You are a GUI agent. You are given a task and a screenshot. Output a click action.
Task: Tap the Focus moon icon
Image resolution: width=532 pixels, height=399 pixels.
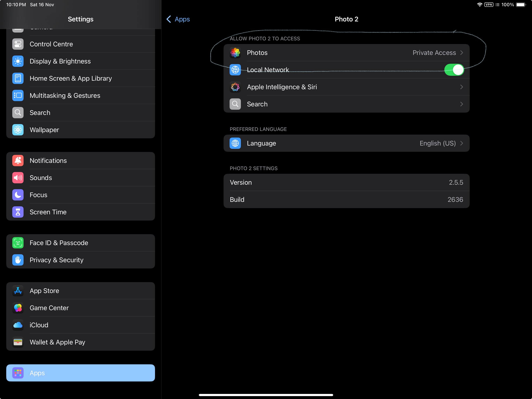tap(18, 195)
